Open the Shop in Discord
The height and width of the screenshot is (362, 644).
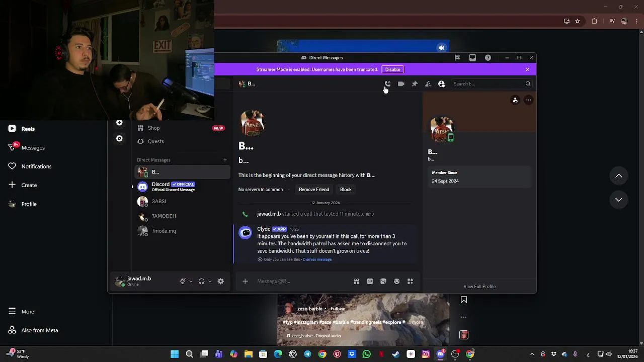pos(181,128)
